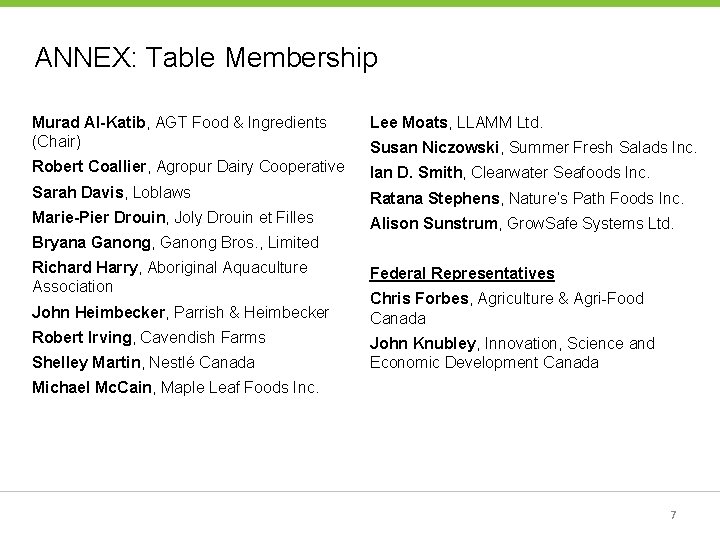
Task: Click the slide page number 7
Action: (x=673, y=515)
